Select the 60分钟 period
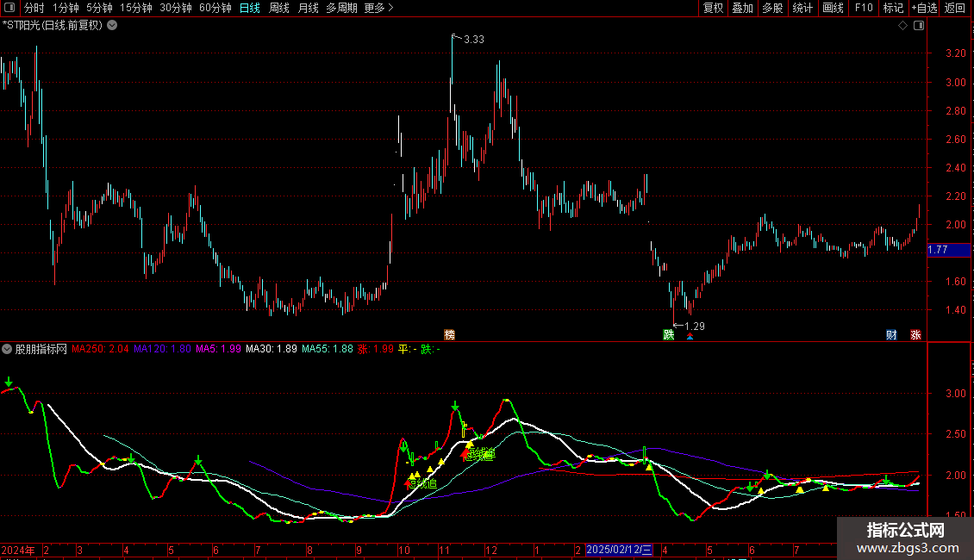The width and height of the screenshot is (974, 560). [215, 8]
